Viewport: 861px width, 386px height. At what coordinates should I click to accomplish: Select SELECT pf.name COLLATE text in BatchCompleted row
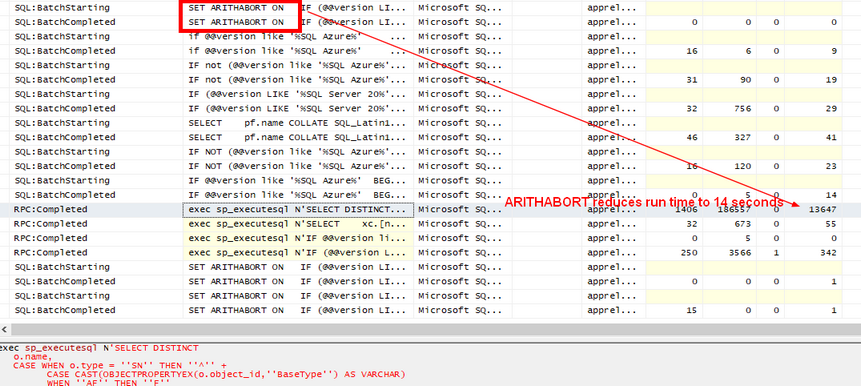(297, 137)
